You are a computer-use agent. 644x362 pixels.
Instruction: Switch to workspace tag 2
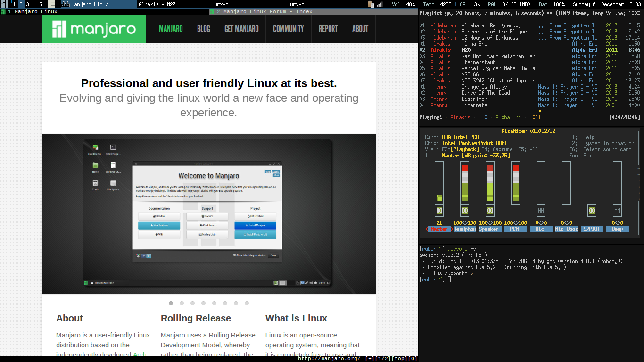pos(21,4)
